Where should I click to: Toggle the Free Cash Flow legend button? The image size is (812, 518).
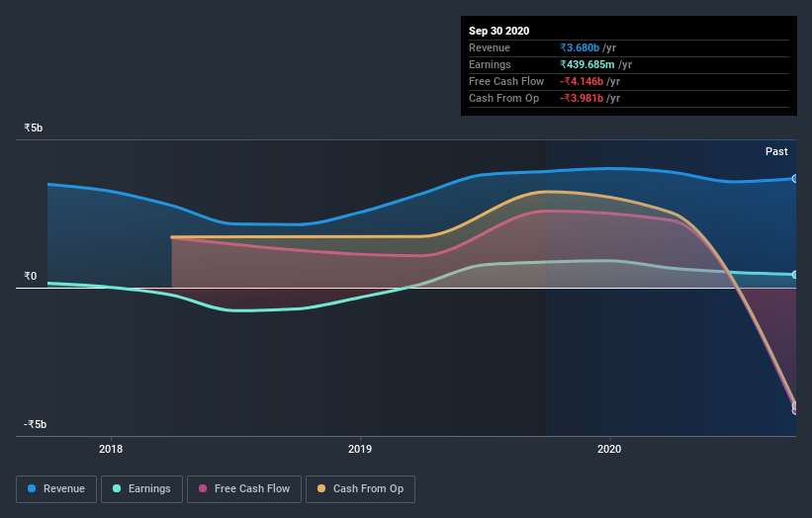(x=244, y=489)
